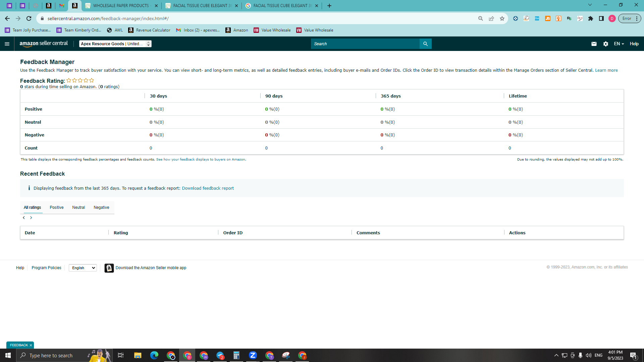Select the All ratings tab
The image size is (644, 362).
[33, 207]
